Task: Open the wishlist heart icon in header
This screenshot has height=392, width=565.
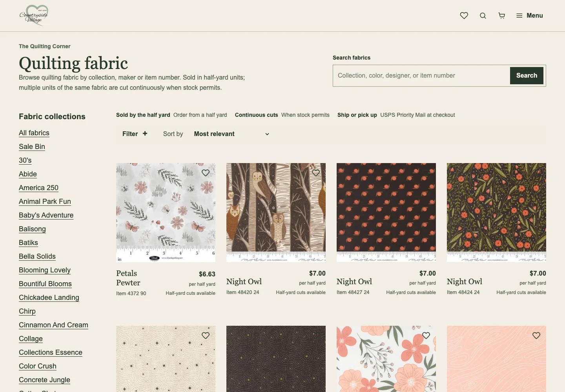Action: pyautogui.click(x=464, y=16)
